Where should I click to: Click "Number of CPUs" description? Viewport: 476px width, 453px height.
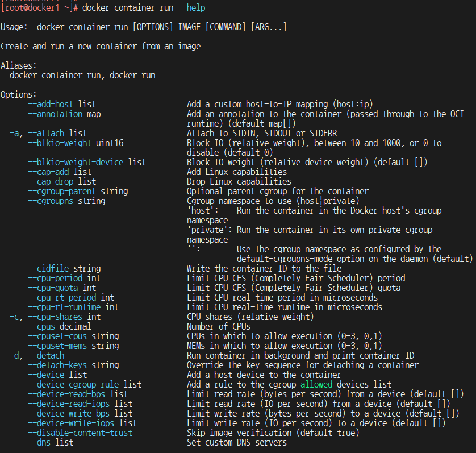(219, 327)
